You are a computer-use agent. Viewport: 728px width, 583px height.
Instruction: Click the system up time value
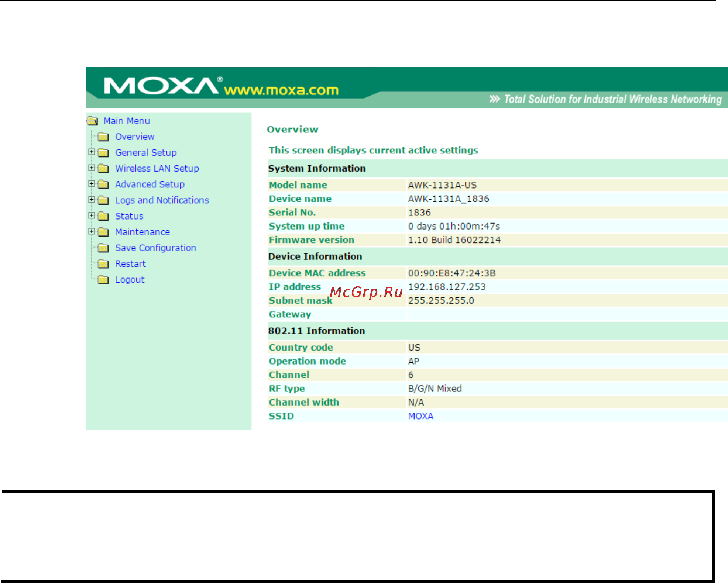454,226
